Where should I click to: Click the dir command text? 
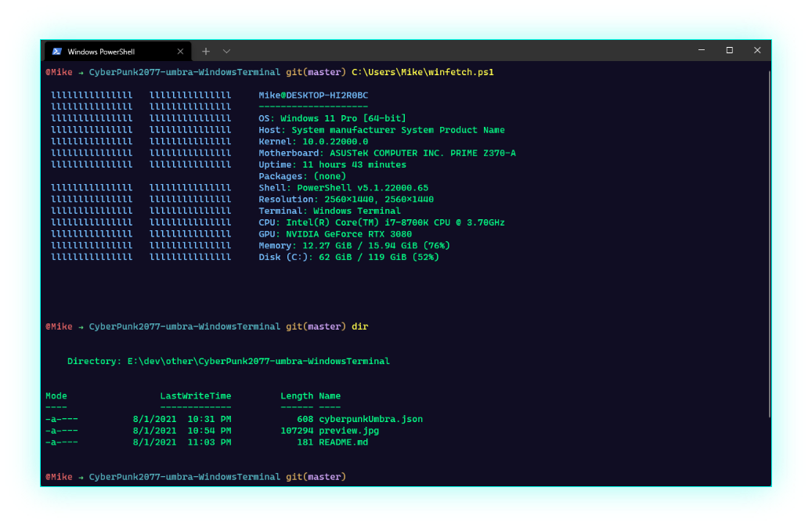360,327
